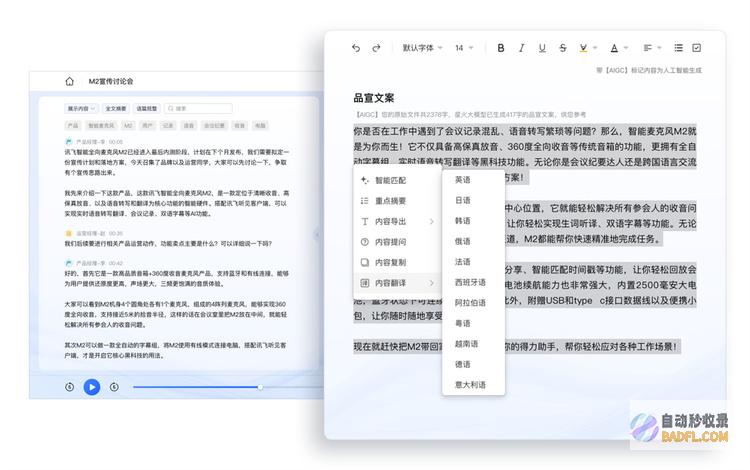This screenshot has width=750, height=470.
Task: Choose 智能匹配 from the context menu
Action: pyautogui.click(x=397, y=180)
